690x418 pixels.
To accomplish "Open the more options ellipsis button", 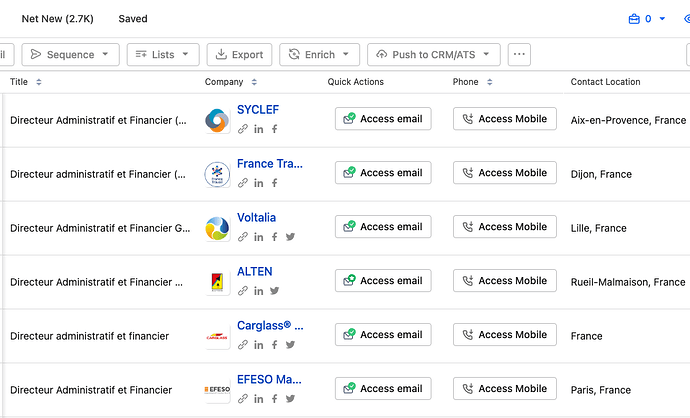I will click(x=519, y=55).
